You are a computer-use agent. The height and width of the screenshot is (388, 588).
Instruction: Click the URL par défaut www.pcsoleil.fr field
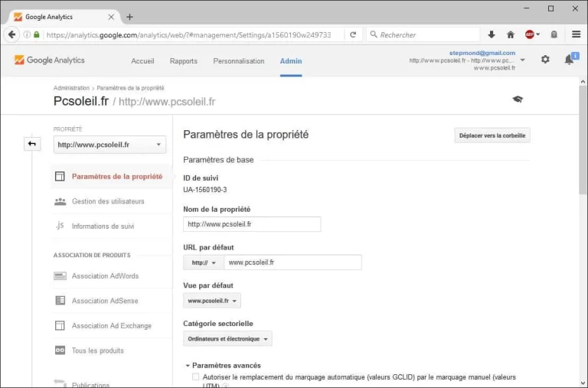[292, 262]
